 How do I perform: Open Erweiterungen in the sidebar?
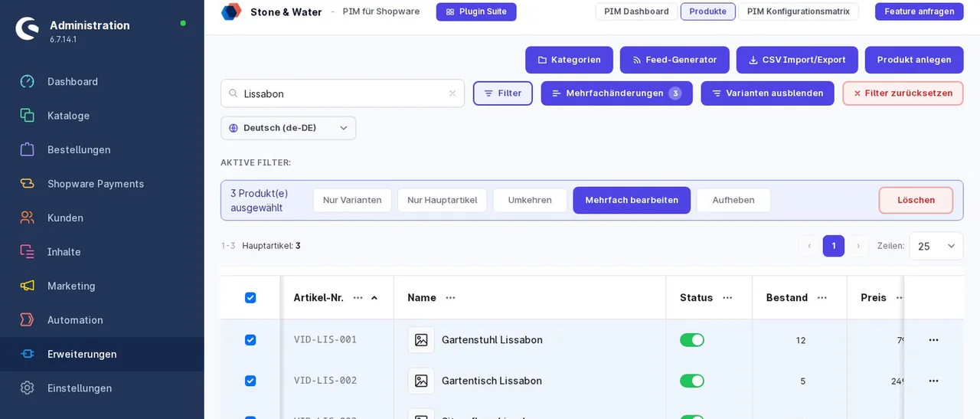[102, 354]
